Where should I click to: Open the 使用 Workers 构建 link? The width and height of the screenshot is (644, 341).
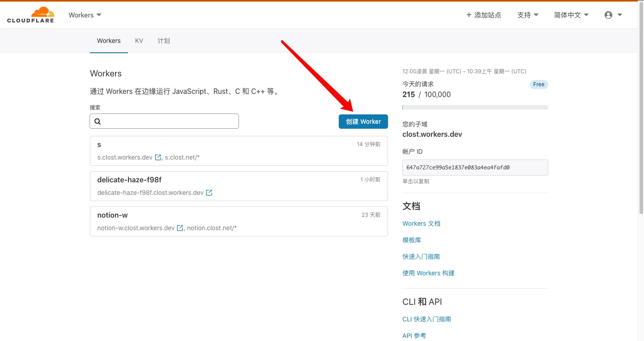428,273
